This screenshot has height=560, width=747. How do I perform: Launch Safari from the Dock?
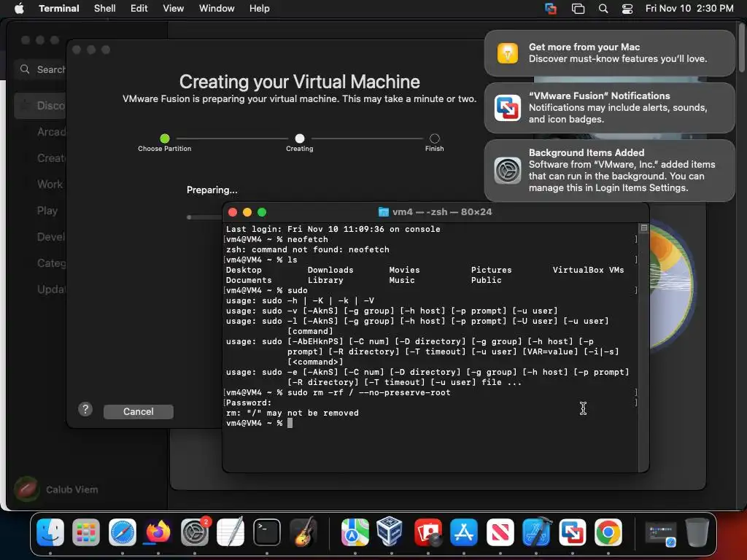[123, 532]
